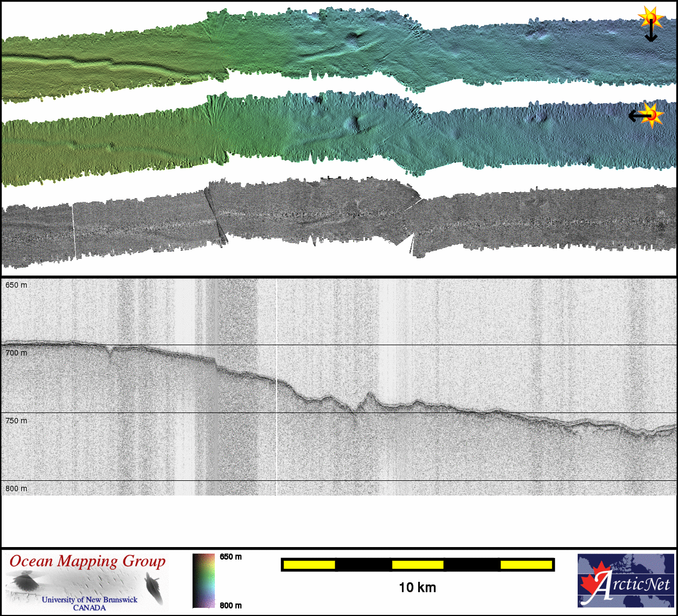Click the 650 m color legend label
Image resolution: width=678 pixels, height=616 pixels.
click(x=231, y=557)
